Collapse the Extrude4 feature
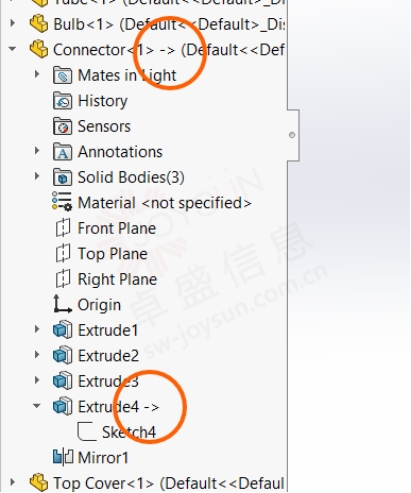 point(36,406)
